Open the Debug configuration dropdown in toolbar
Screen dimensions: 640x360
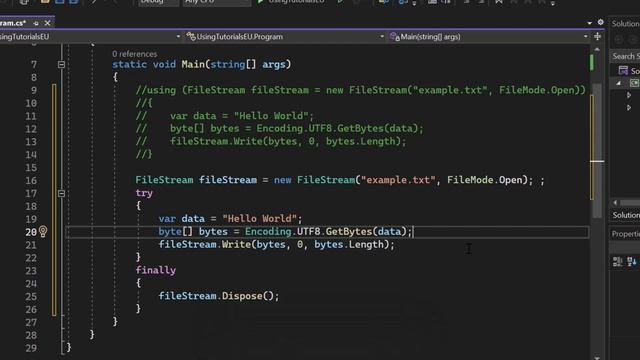click(x=158, y=2)
